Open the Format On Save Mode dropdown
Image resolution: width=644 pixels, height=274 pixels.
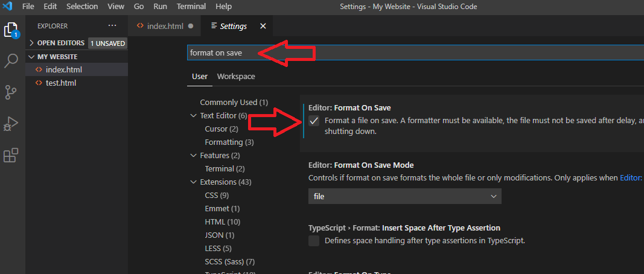pos(404,196)
